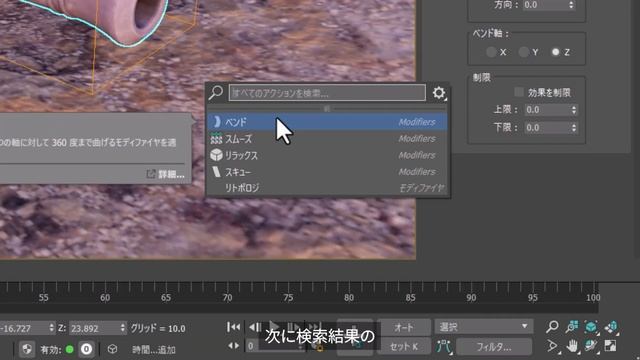Select Pan View hand tool
640x360 pixels.
pyautogui.click(x=572, y=346)
